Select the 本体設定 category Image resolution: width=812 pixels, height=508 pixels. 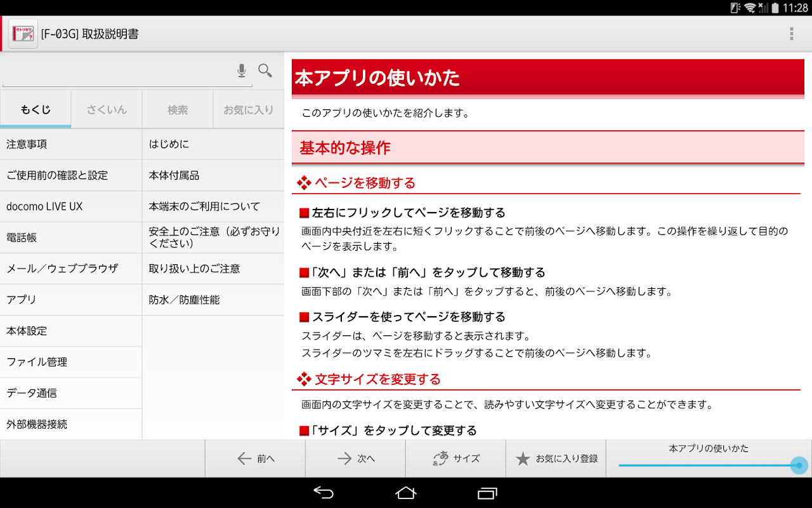click(71, 331)
